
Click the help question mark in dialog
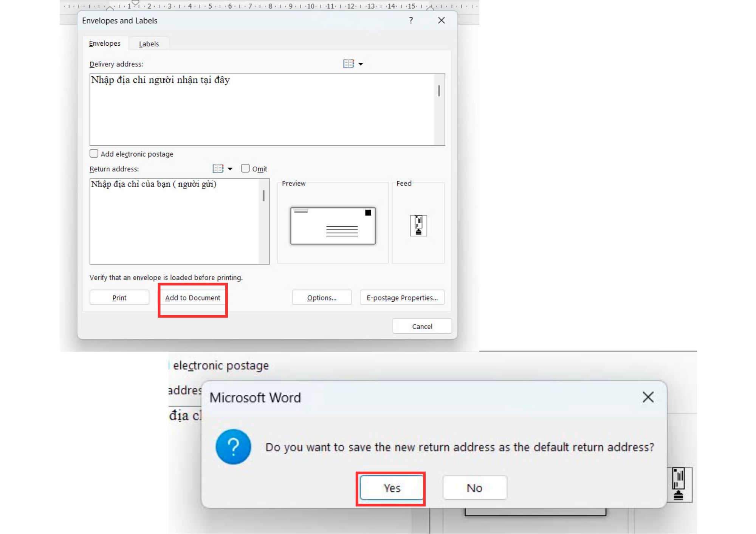pyautogui.click(x=411, y=20)
